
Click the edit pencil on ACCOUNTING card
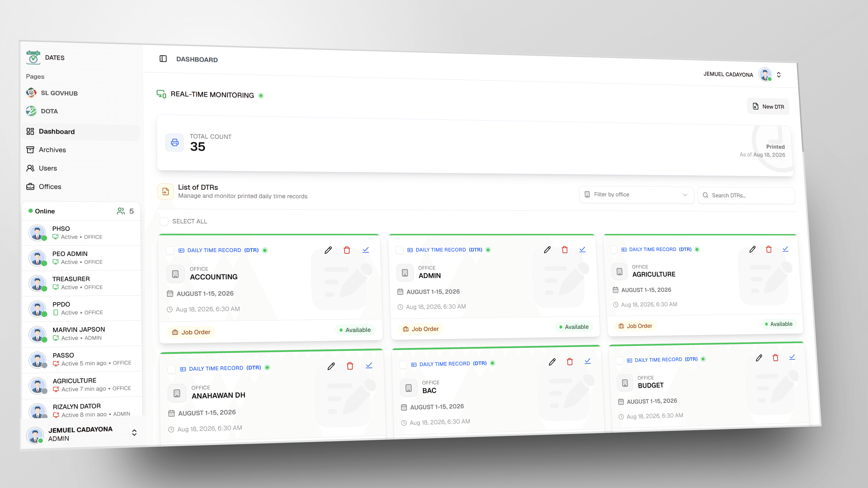coord(328,250)
